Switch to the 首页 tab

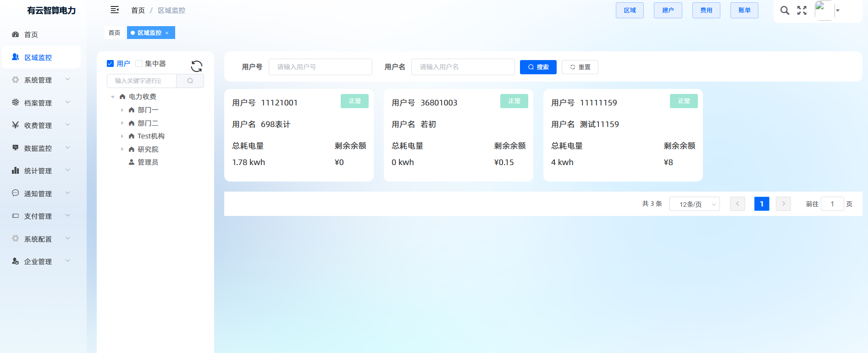[114, 33]
